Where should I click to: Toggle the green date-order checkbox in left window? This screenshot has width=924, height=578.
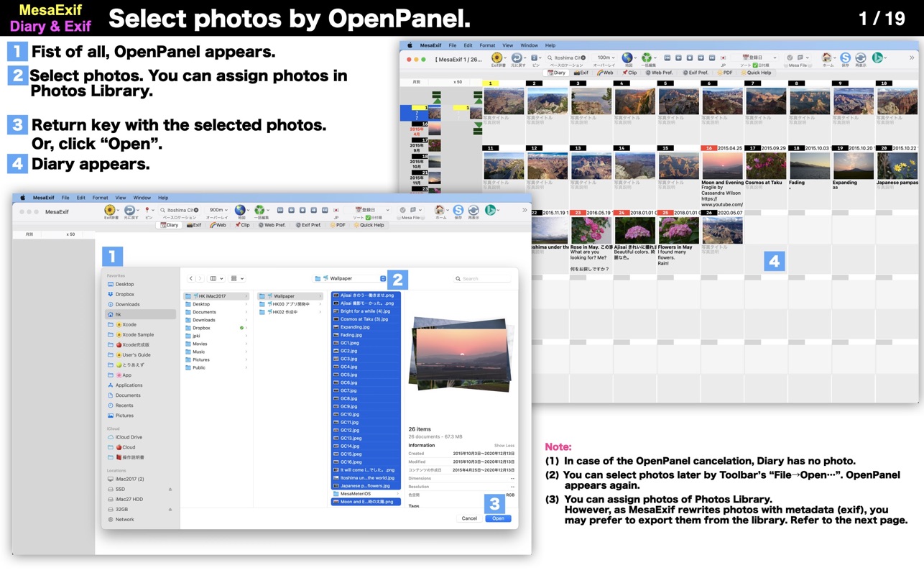pyautogui.click(x=368, y=218)
